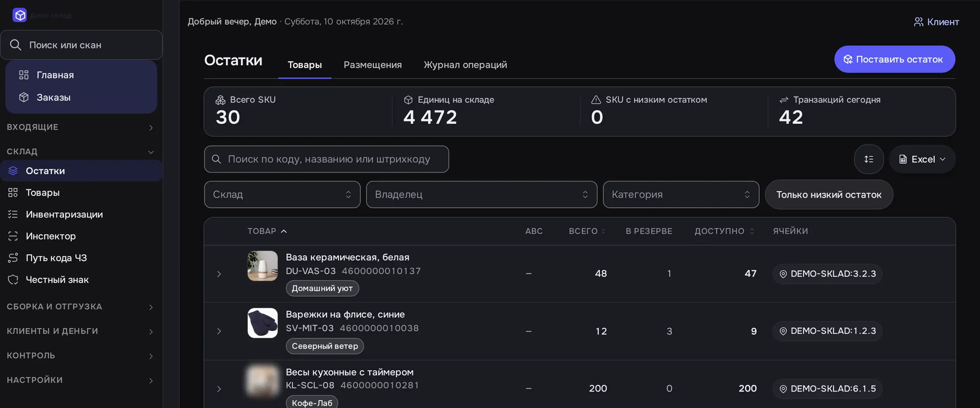This screenshot has height=408, width=980.
Task: Expand the НАСТРОЙКИ sidebar section
Action: click(81, 380)
